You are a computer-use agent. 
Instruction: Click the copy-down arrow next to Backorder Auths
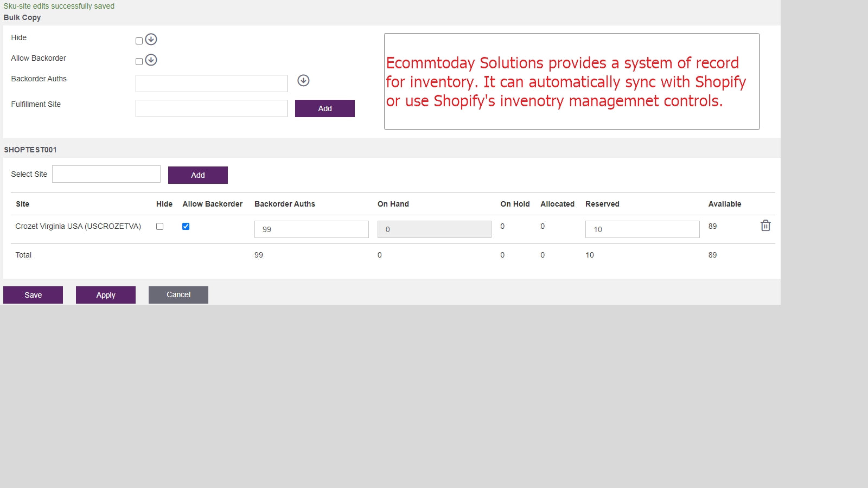[304, 80]
